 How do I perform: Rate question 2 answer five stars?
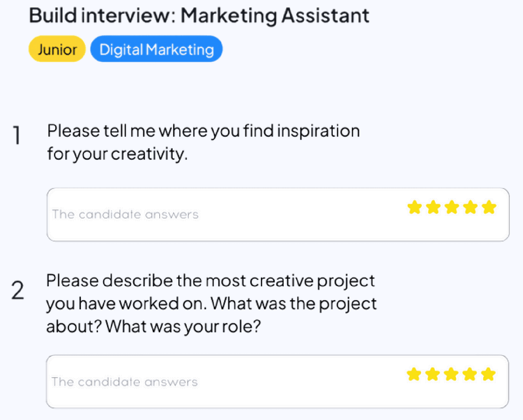pyautogui.click(x=489, y=374)
